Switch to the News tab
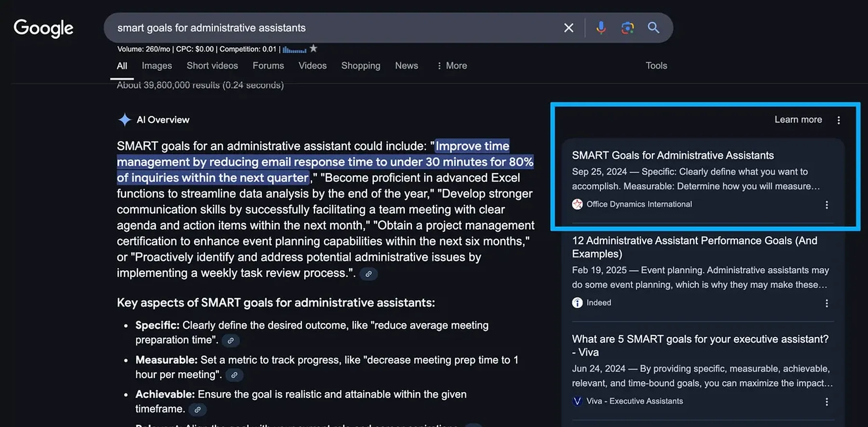 coord(407,66)
